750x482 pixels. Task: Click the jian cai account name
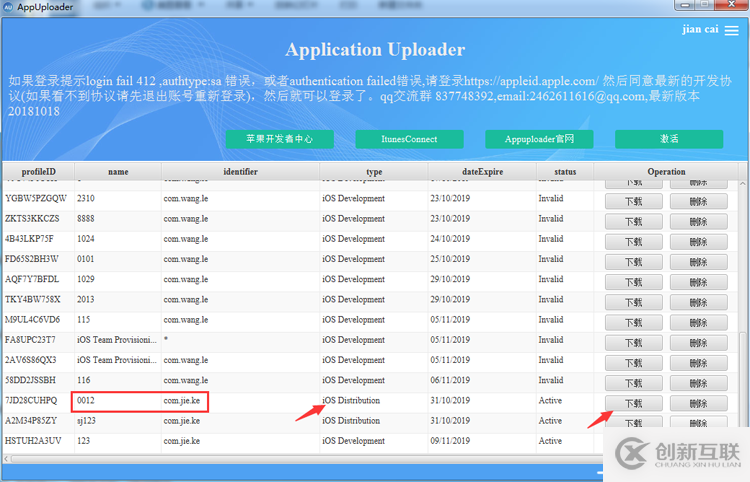[700, 29]
